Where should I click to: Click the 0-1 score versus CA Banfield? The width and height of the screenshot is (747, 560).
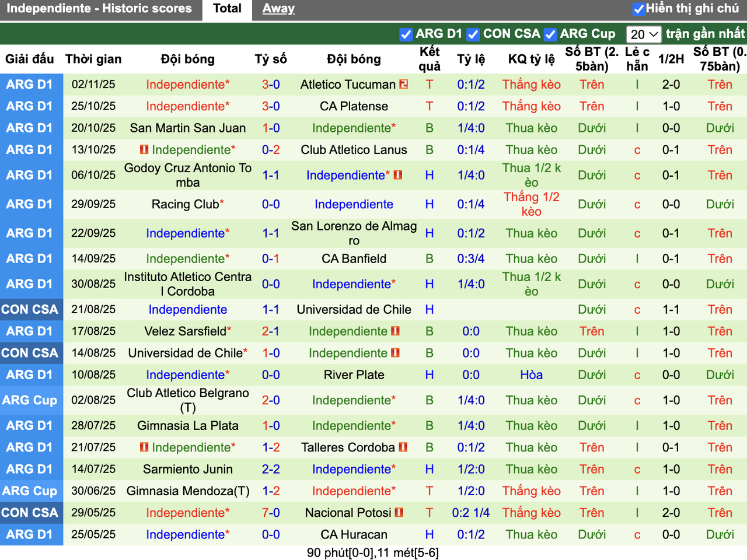coord(271,258)
